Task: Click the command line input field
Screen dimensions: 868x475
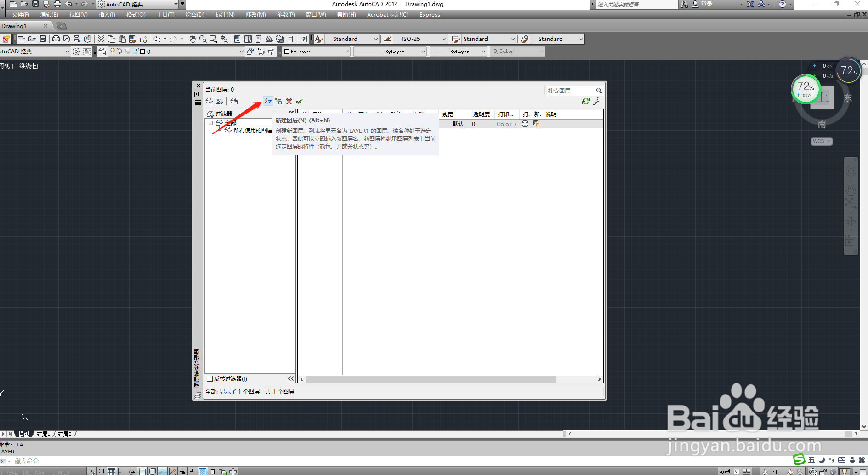Action: click(x=395, y=461)
